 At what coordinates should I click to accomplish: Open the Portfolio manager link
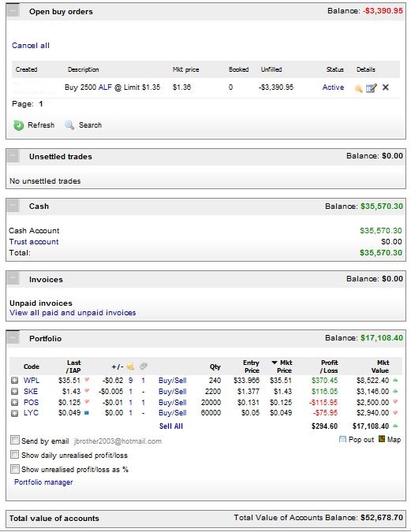click(x=43, y=482)
